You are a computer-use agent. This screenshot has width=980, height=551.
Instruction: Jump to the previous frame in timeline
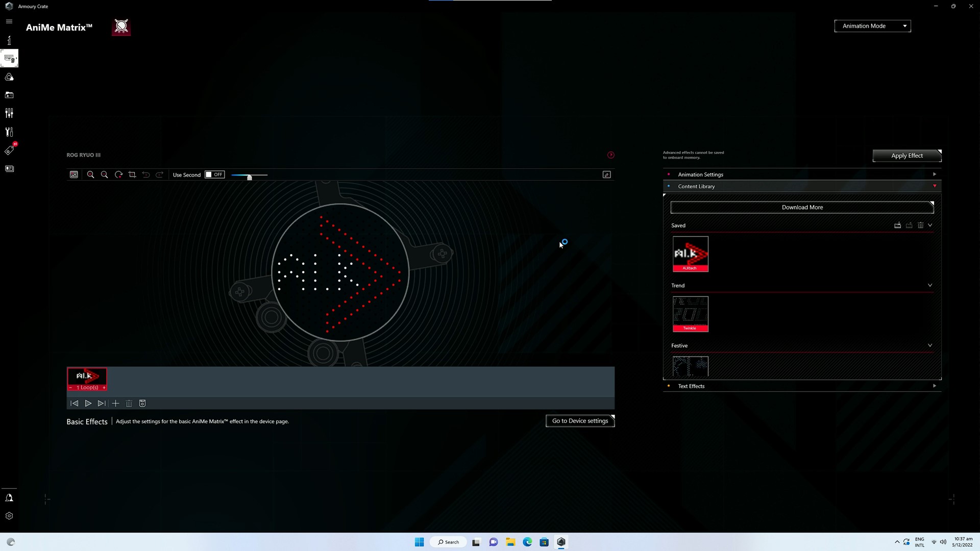[x=75, y=404]
